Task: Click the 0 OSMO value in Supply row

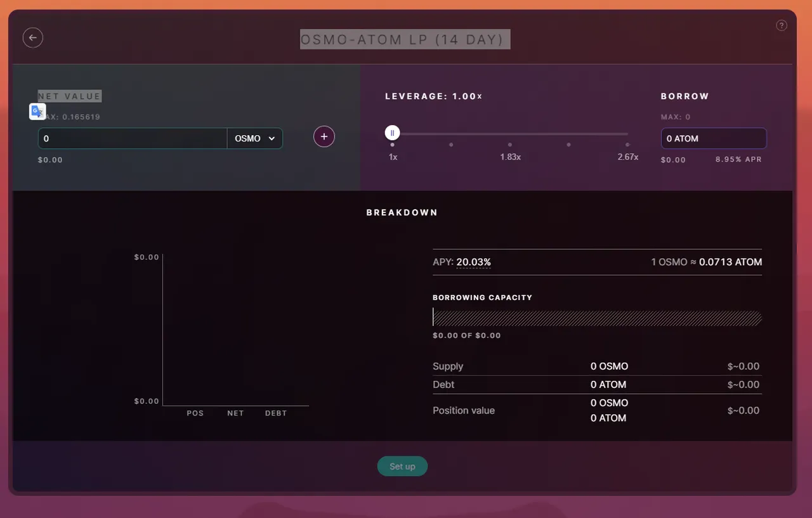Action: pos(609,366)
